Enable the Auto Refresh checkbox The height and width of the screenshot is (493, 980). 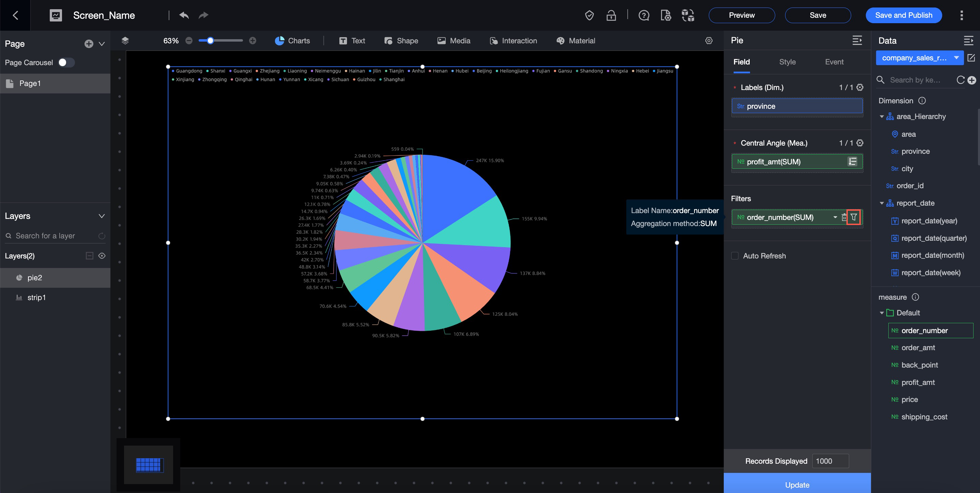click(735, 256)
